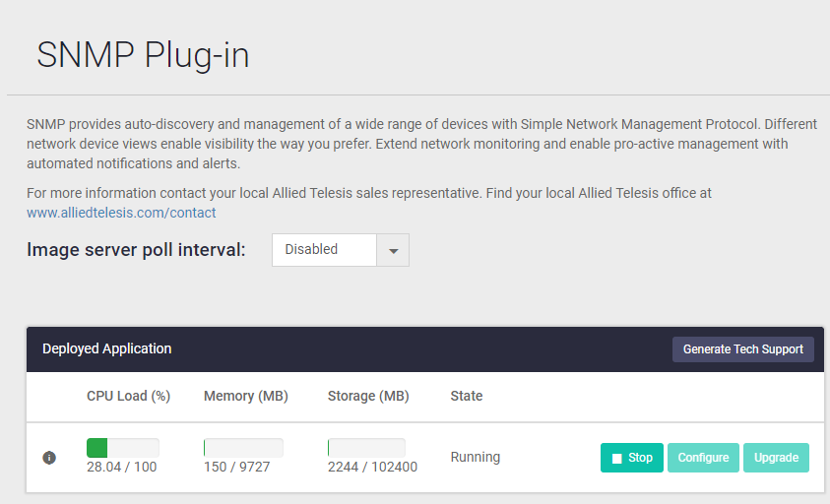
Task: Select the Storage (MB) column header
Action: pyautogui.click(x=367, y=396)
